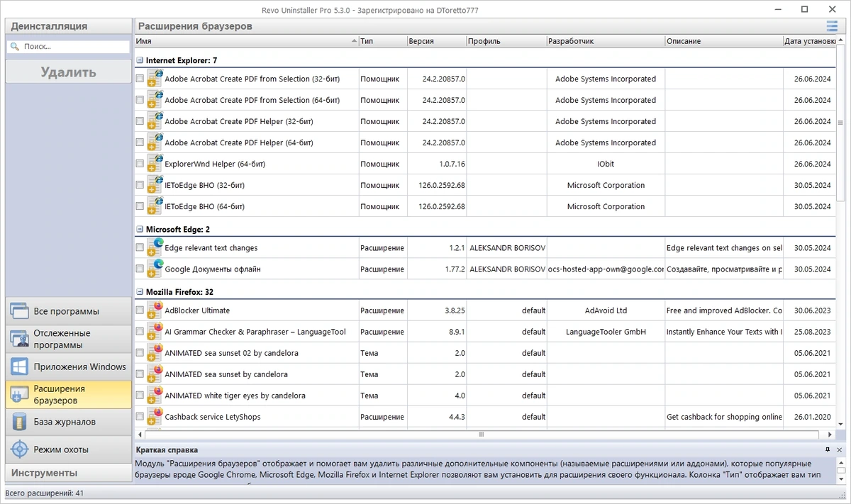Open the База журналов section
The height and width of the screenshot is (504, 851).
[x=69, y=422]
